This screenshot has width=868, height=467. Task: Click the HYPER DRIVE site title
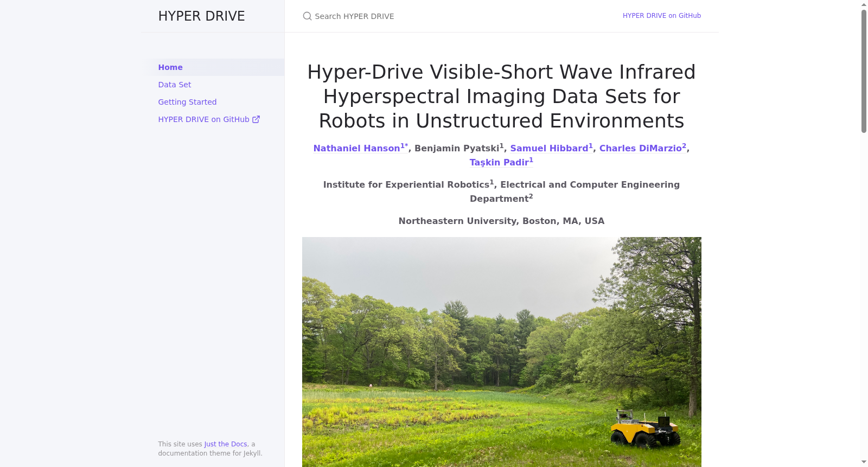[x=201, y=16]
